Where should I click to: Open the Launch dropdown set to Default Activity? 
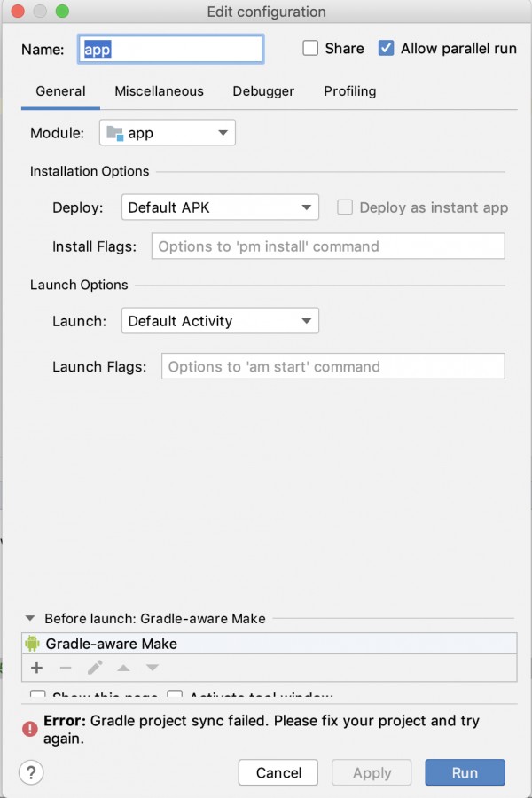[220, 321]
